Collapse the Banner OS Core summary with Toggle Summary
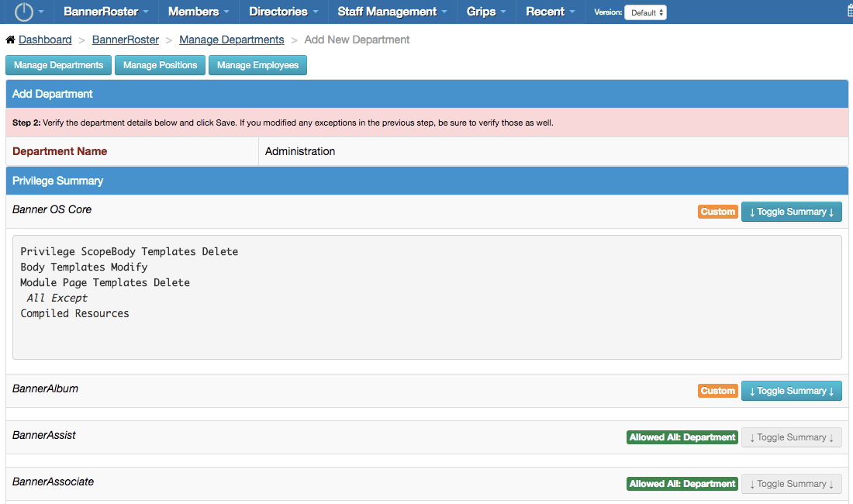This screenshot has height=504, width=853. point(792,212)
